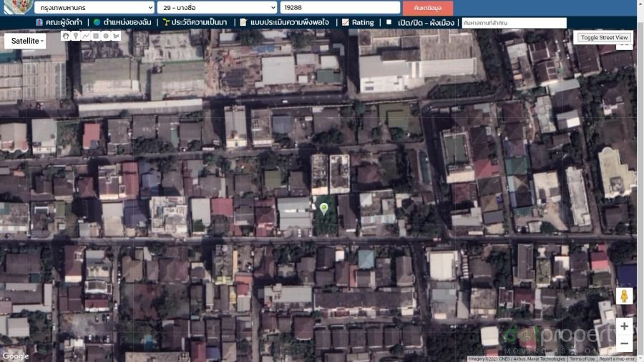Expand the 29 - บางซื่อ district dropdown
Image resolution: width=644 pixels, height=362 pixels.
[x=217, y=7]
